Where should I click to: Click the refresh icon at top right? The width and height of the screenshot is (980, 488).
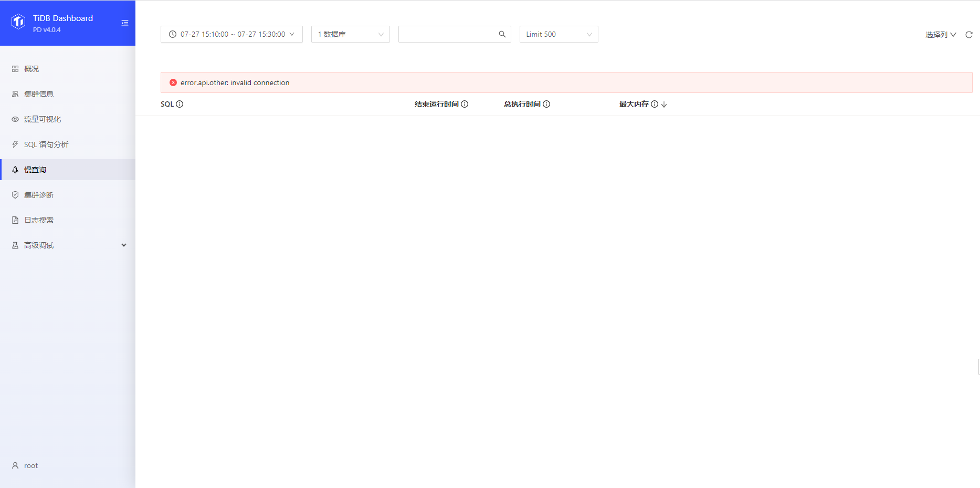click(x=969, y=35)
